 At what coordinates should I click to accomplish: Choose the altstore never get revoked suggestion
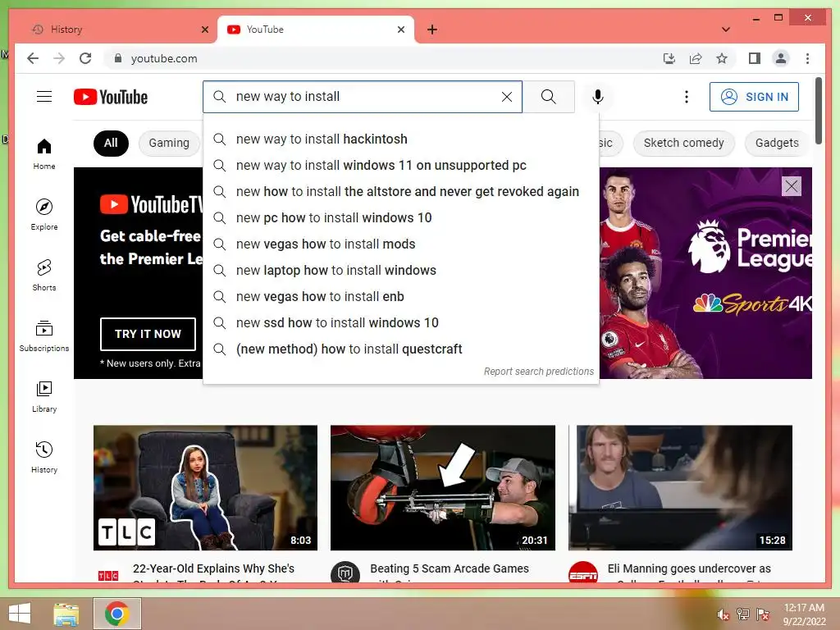coord(400,191)
